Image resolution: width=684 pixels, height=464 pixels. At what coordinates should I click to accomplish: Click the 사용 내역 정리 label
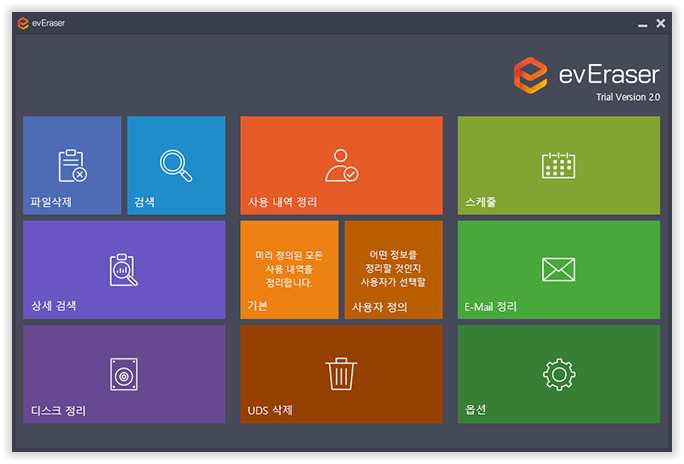282,202
